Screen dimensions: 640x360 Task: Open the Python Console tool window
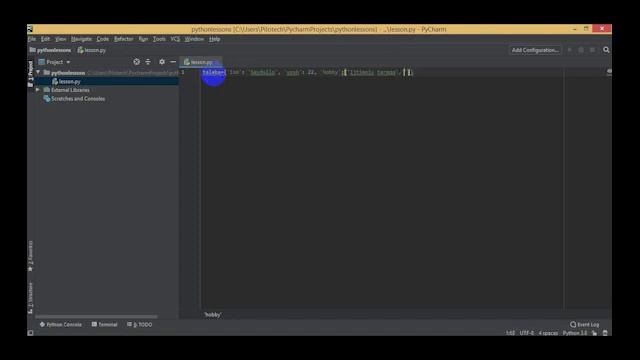coord(60,324)
